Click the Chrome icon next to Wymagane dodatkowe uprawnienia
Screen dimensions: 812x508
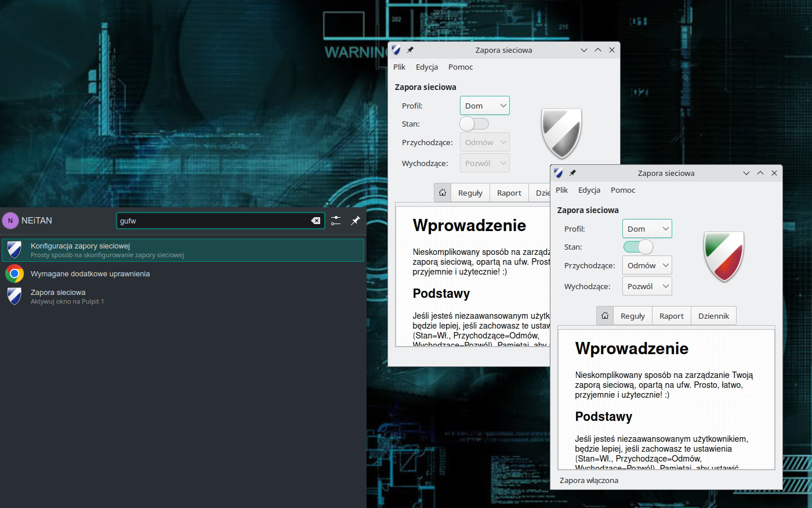14,273
